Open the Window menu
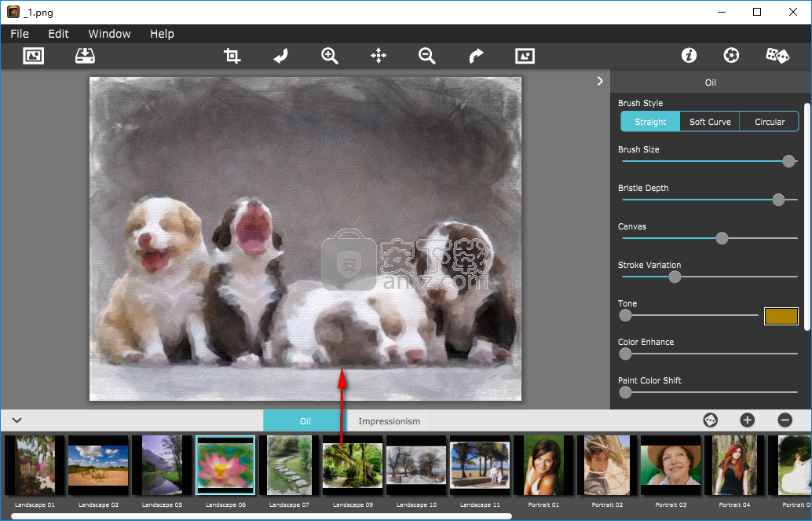Screen dimensions: 812x521 109,34
